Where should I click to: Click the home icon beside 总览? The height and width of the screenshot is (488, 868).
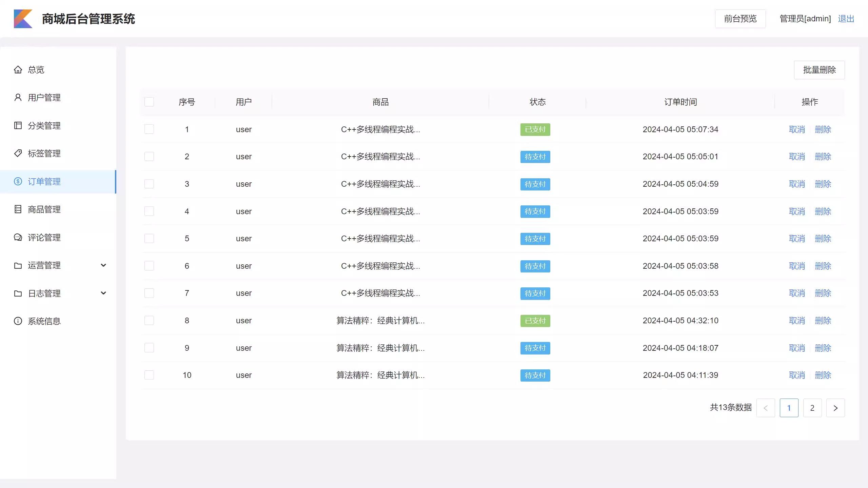[x=18, y=69]
